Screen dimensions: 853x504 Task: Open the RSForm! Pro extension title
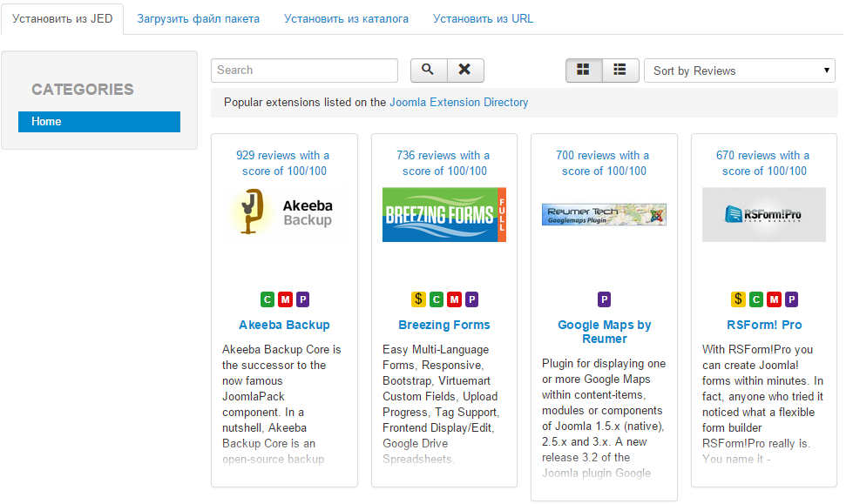pos(764,326)
